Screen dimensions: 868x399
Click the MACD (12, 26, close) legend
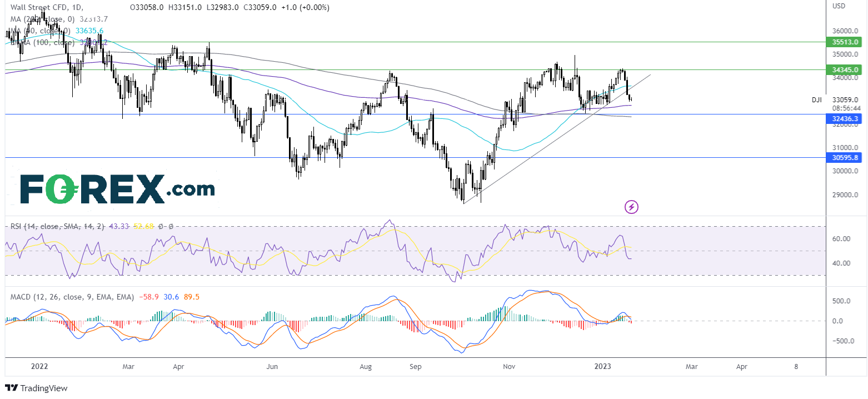(72, 297)
